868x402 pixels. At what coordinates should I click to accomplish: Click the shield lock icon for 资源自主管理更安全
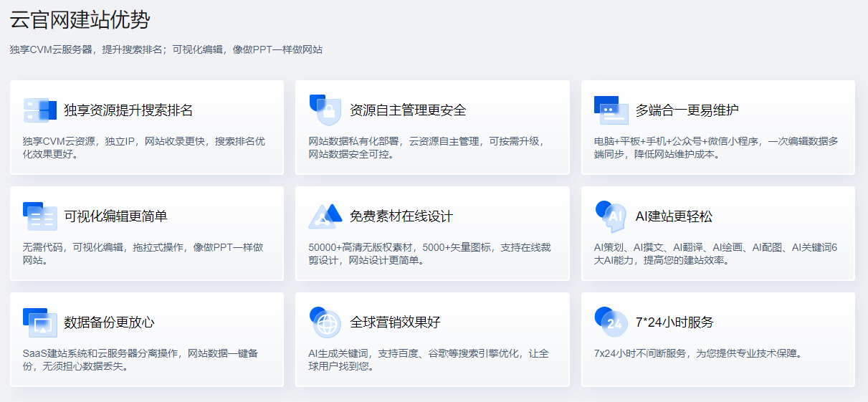(x=325, y=110)
